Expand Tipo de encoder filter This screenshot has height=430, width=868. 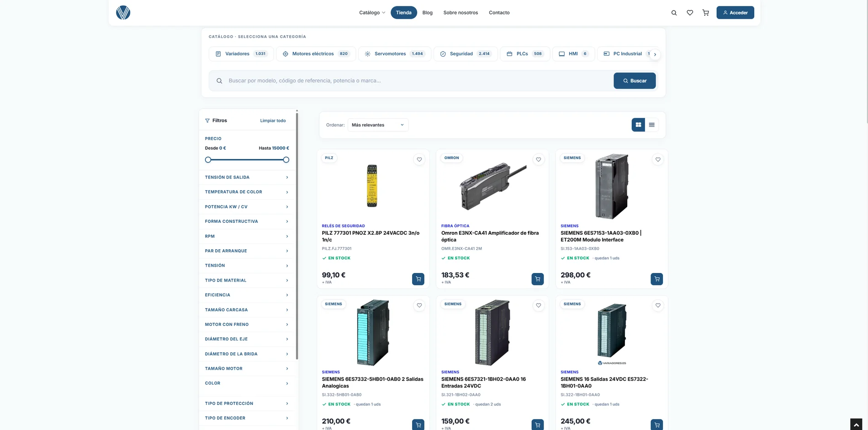[247, 418]
